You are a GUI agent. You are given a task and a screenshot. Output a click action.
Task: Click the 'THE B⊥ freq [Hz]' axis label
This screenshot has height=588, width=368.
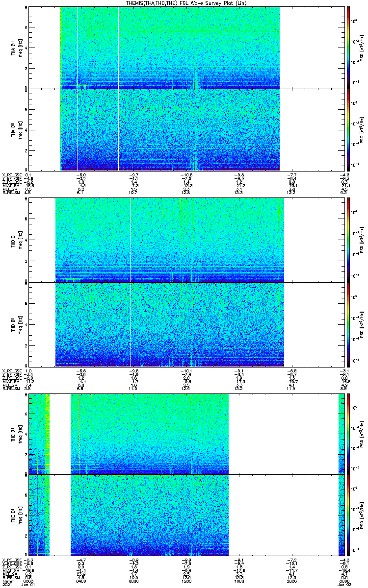pyautogui.click(x=16, y=434)
